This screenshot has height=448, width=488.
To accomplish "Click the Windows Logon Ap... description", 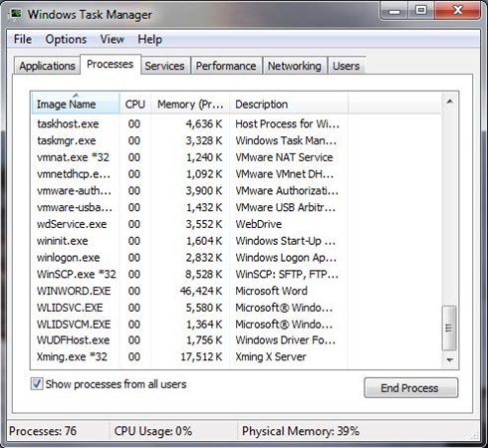I will click(x=286, y=258).
